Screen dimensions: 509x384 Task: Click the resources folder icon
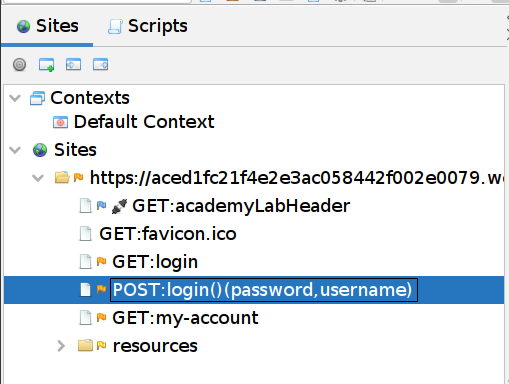85,345
